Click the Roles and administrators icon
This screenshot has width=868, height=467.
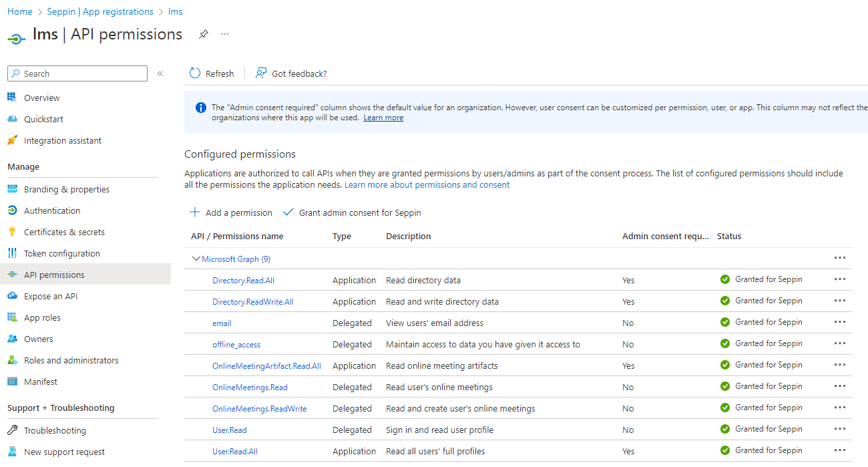[12, 360]
